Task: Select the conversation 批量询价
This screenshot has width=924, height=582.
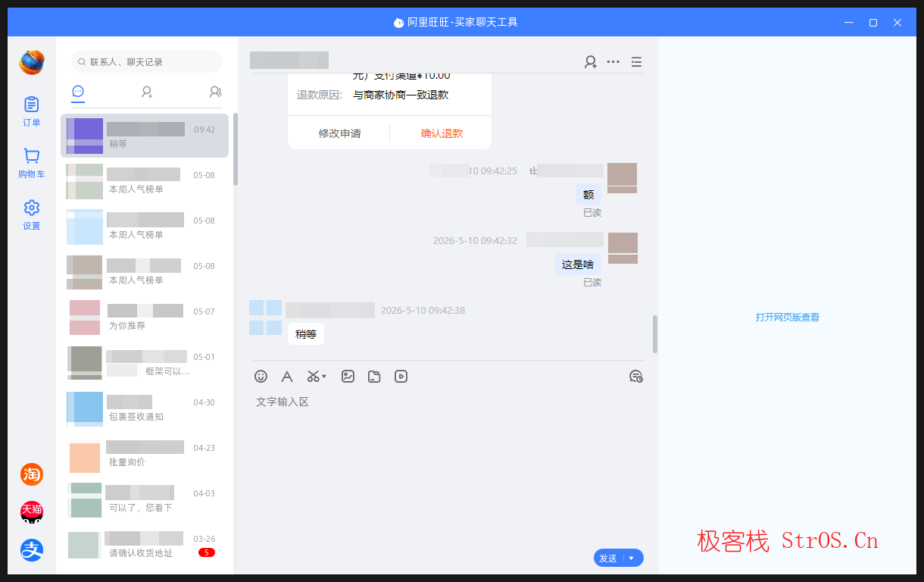Action: point(145,454)
